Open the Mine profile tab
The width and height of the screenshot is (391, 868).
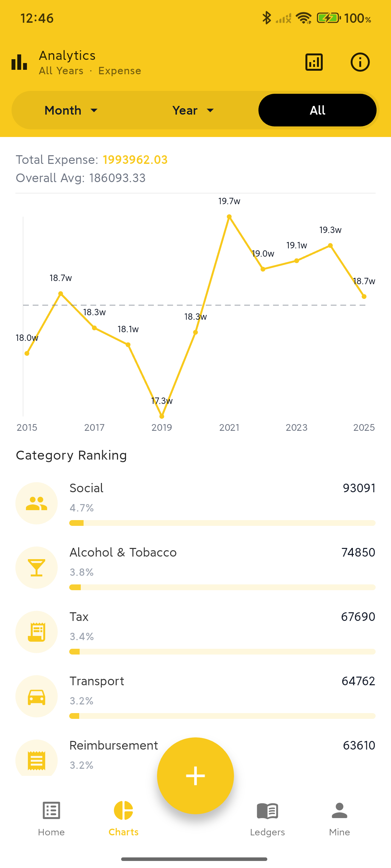[339, 818]
